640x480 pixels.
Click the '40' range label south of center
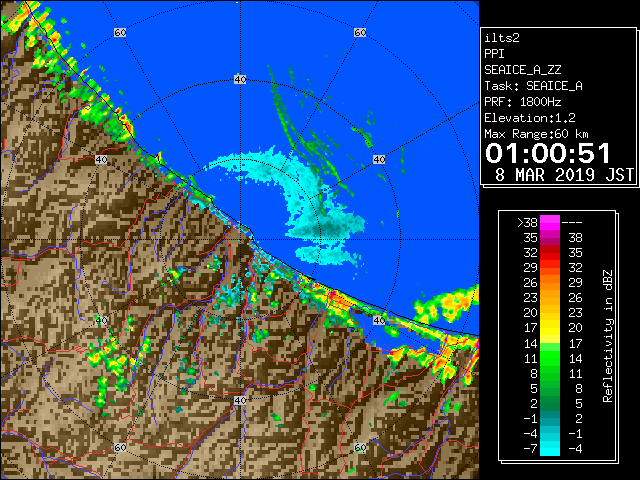tap(240, 400)
